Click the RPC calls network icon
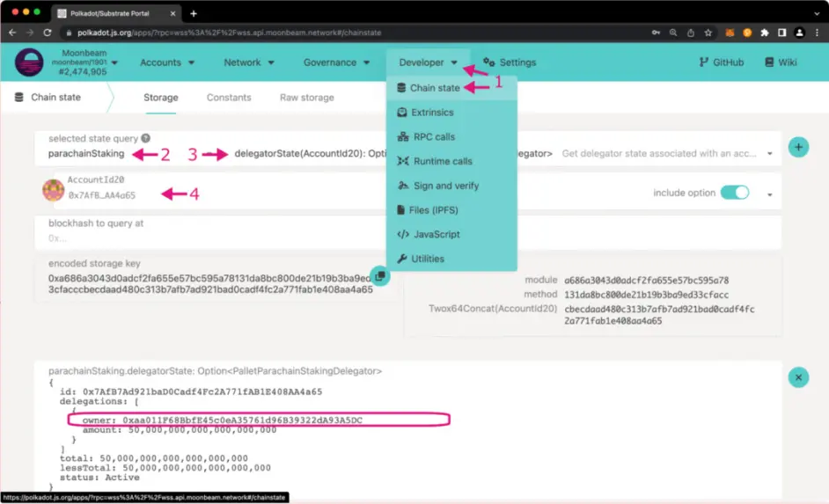829x504 pixels. (403, 137)
